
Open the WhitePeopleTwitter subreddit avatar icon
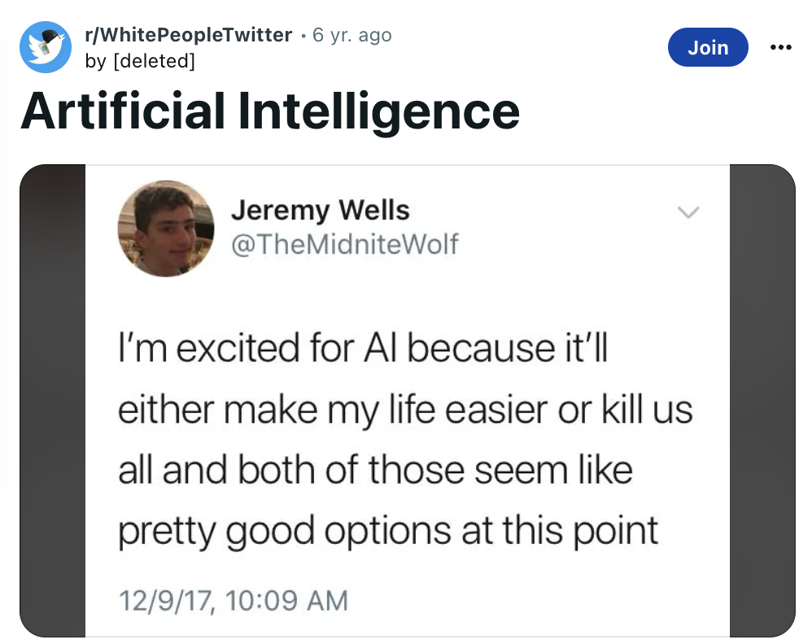tap(46, 47)
